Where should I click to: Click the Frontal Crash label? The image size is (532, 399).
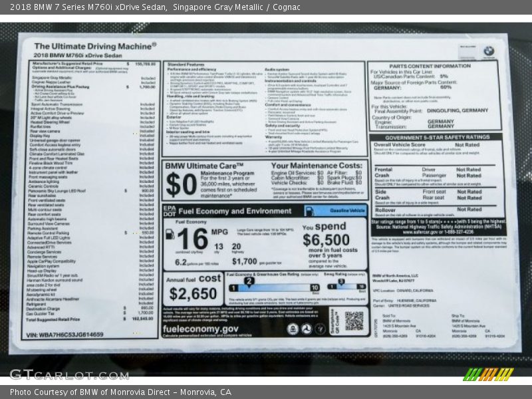(x=383, y=172)
